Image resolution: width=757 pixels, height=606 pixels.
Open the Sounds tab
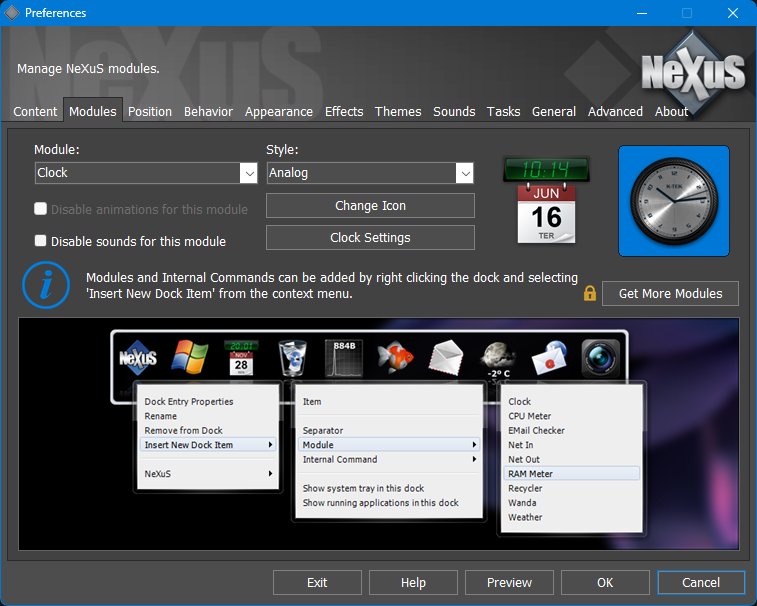tap(454, 112)
